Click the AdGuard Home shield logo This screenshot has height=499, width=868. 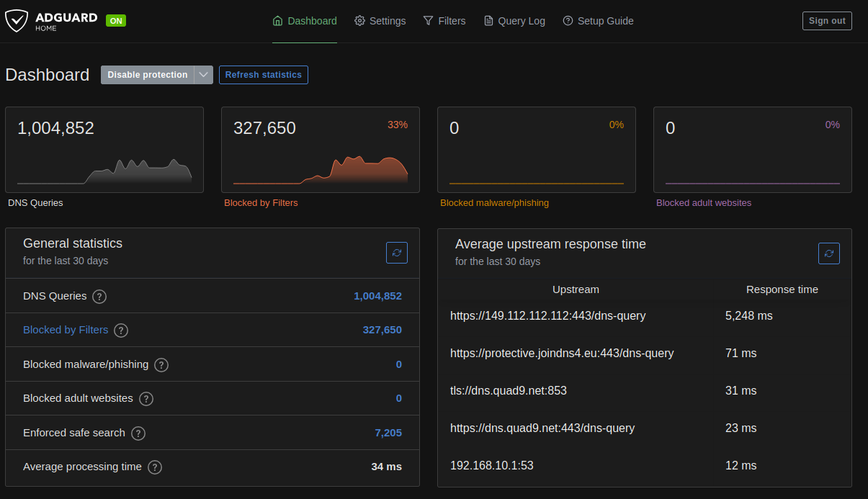(16, 21)
